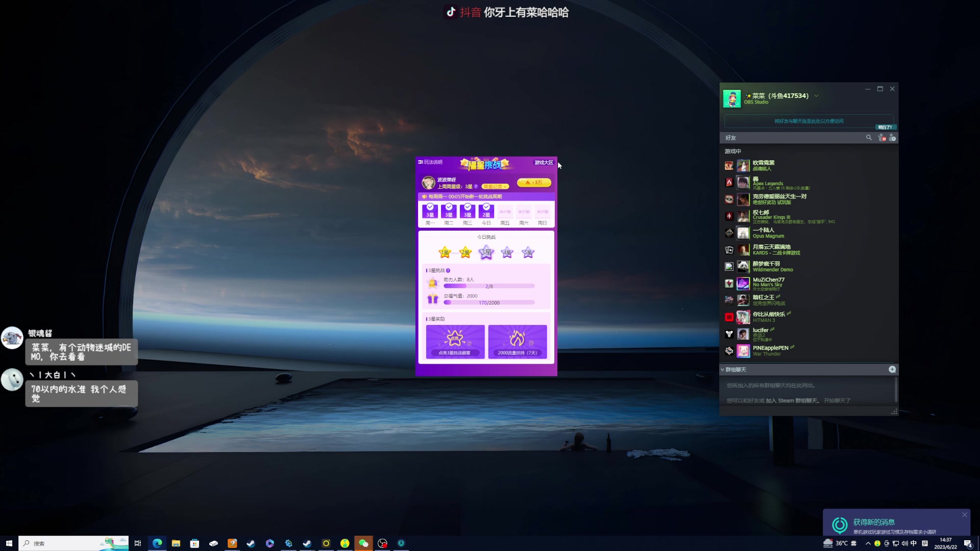Viewport: 980px width, 551px height.
Task: Switch the 中 input method indicator
Action: click(x=914, y=543)
